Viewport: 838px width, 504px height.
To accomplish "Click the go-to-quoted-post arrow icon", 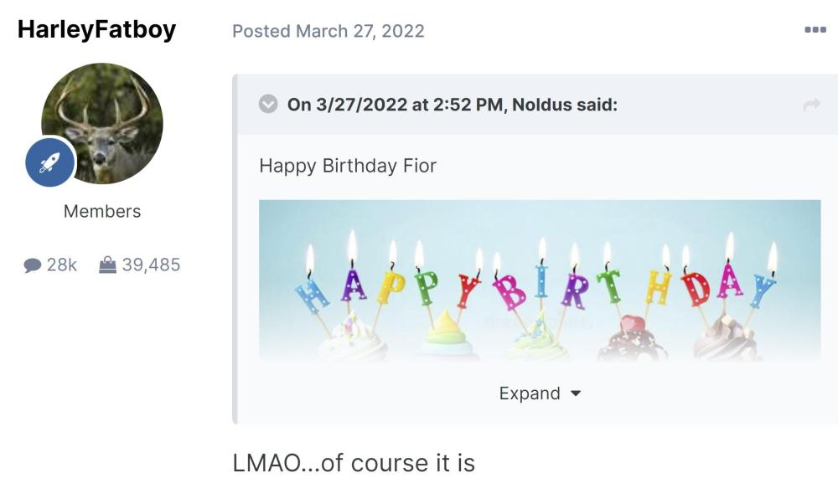I will click(810, 105).
